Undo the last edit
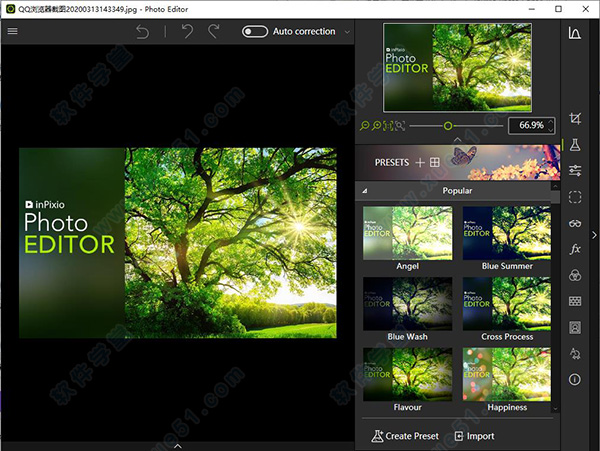600x451 pixels. tap(188, 31)
